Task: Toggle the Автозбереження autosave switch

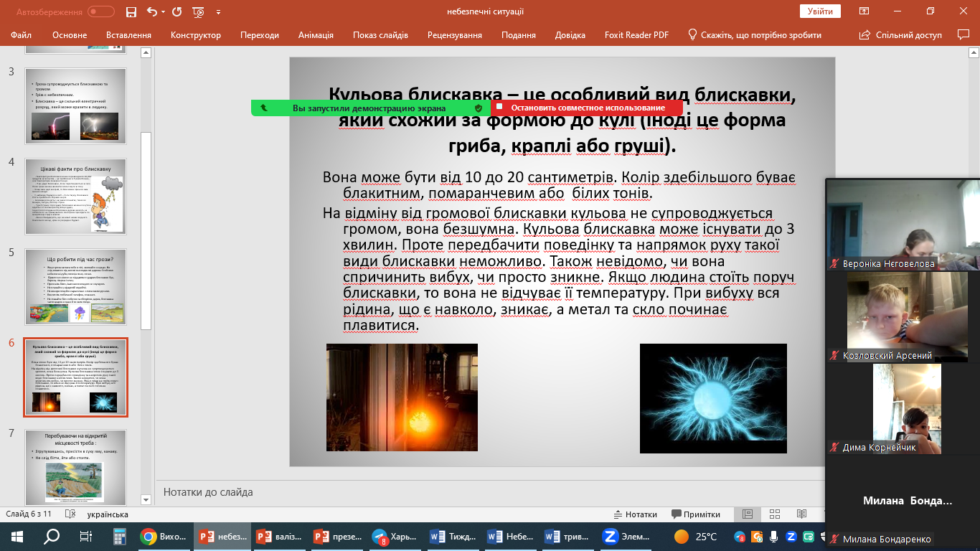Action: [100, 11]
